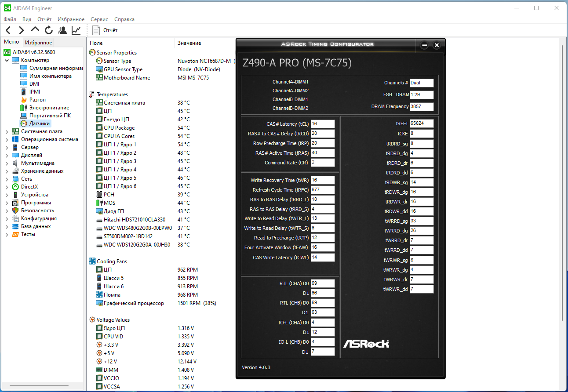Click the Отчёт report toolbar button

105,30
